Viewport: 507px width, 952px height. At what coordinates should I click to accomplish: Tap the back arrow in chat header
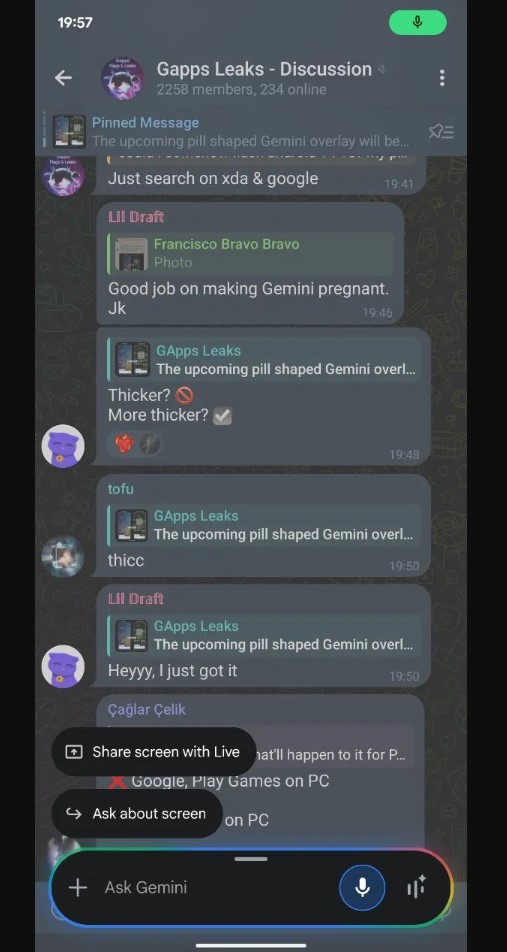[63, 78]
